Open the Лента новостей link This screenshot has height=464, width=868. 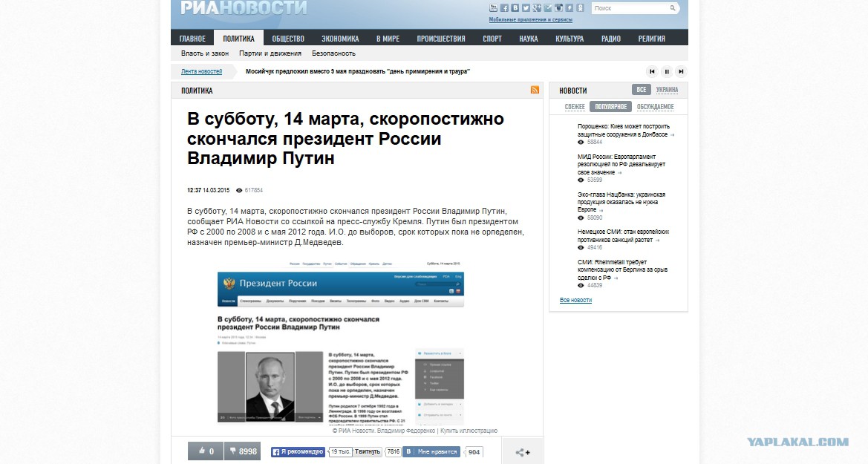click(201, 71)
